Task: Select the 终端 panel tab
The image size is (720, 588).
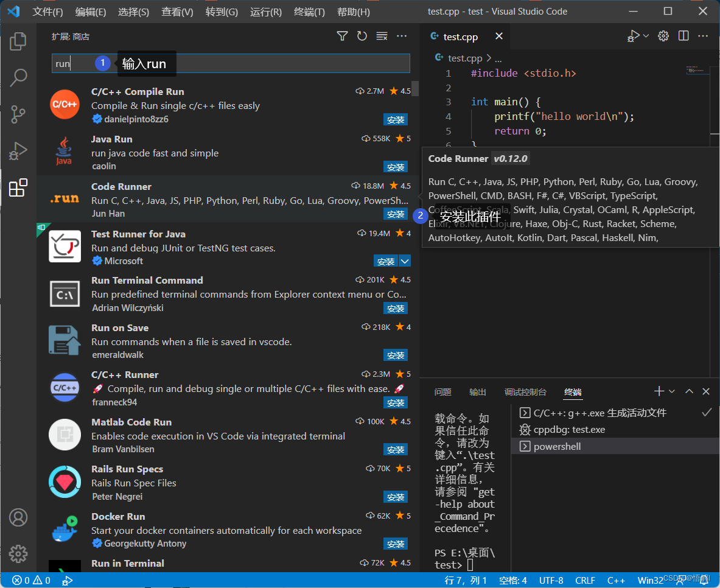Action: click(x=573, y=392)
